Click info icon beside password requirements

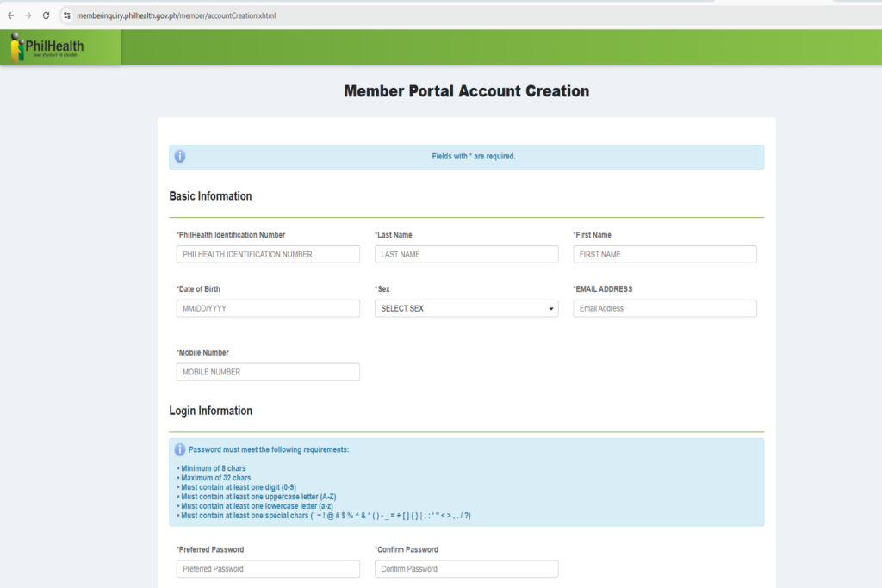click(x=179, y=449)
